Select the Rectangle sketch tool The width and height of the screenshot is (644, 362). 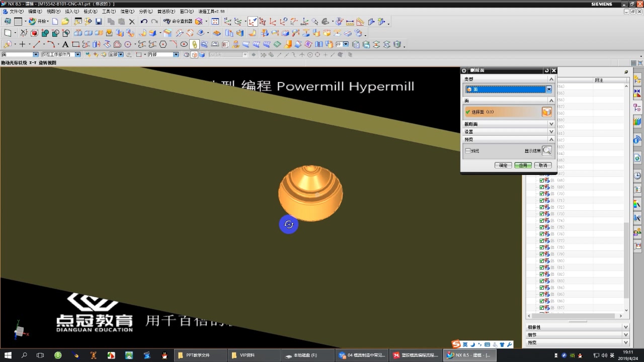coord(75,44)
